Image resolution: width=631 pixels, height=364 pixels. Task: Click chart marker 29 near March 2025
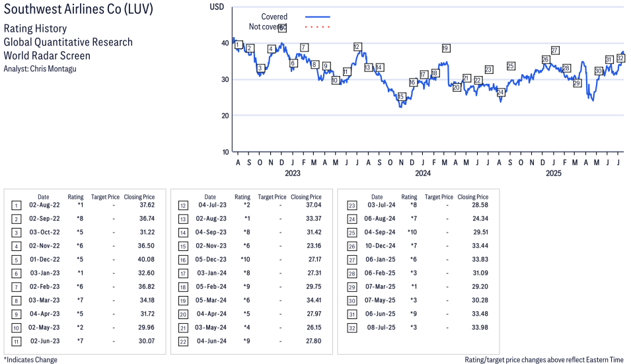pos(577,83)
